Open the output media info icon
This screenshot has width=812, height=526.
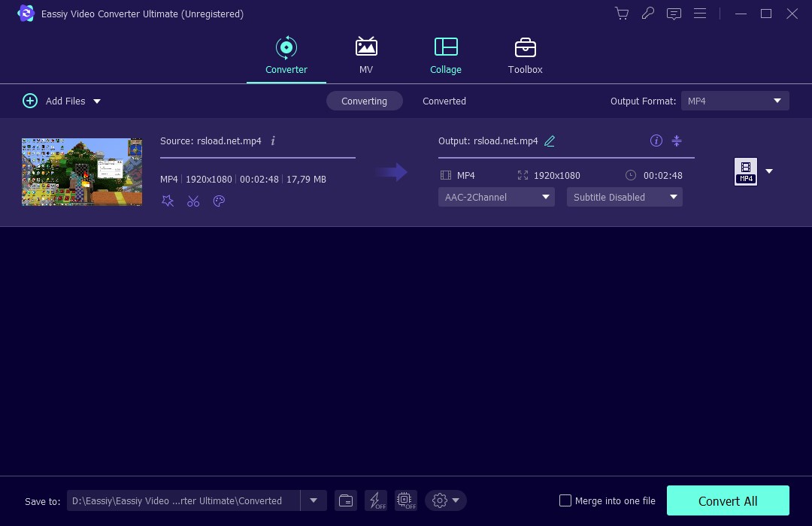[x=656, y=141]
